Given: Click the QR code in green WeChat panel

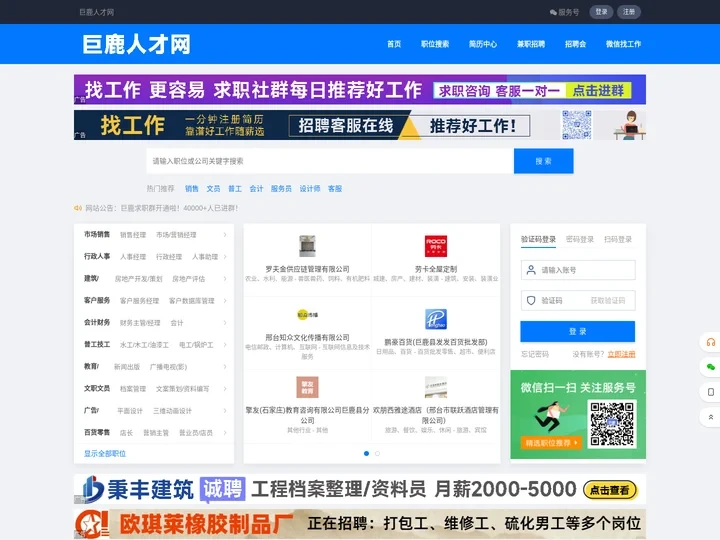Looking at the screenshot, I should coord(612,424).
